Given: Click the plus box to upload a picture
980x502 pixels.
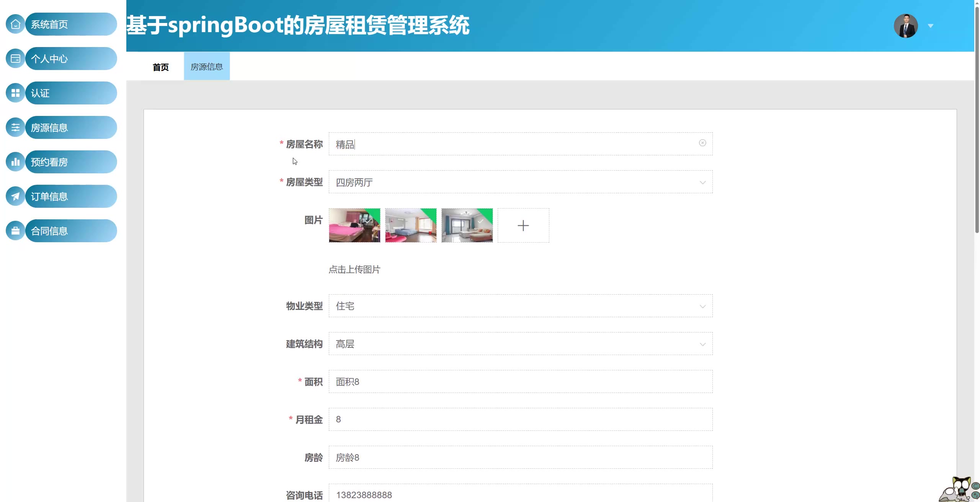Looking at the screenshot, I should click(x=523, y=225).
